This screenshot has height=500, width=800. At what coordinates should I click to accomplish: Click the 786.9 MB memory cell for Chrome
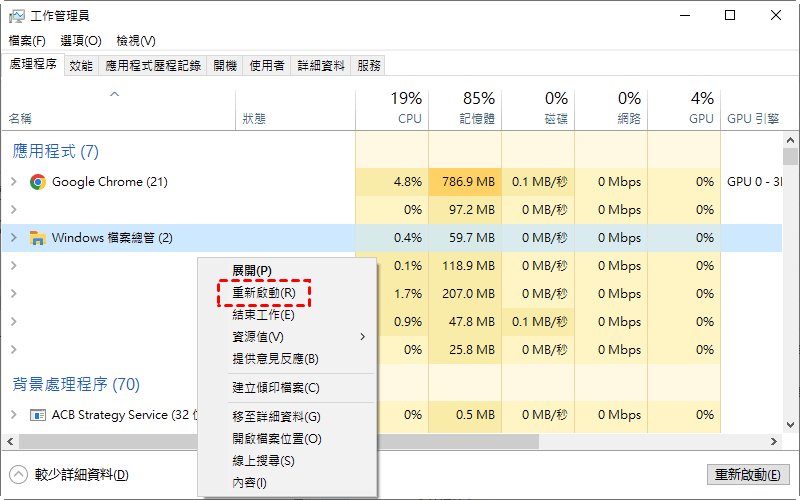click(x=465, y=182)
